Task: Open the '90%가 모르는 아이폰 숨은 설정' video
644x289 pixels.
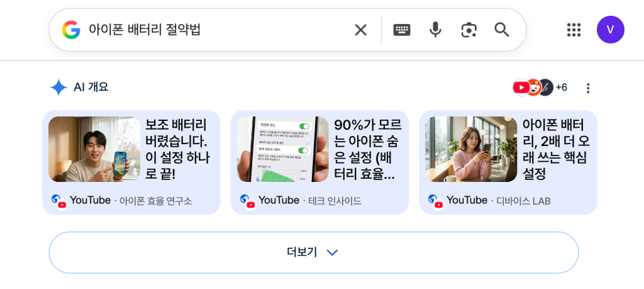Action: (365, 149)
